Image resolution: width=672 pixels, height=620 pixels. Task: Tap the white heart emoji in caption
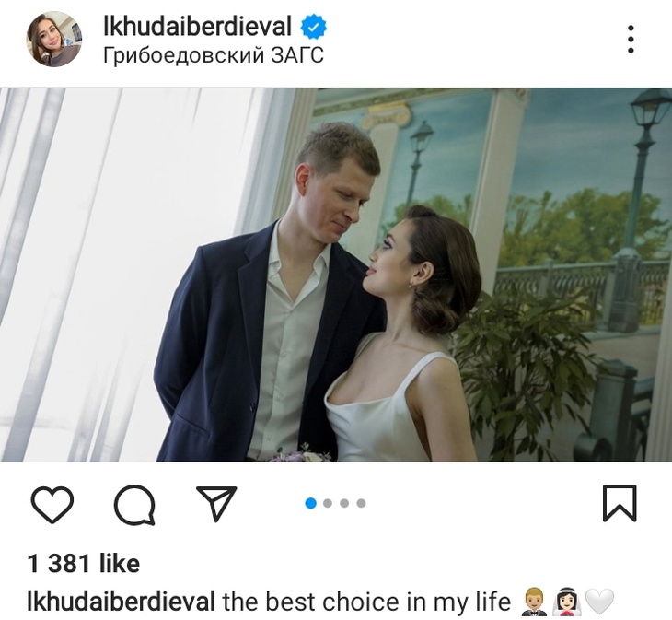(600, 602)
